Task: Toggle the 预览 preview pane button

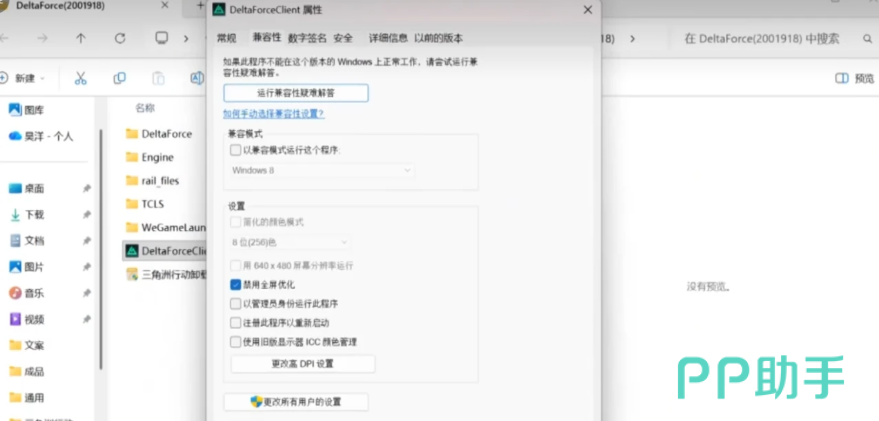Action: pos(855,78)
